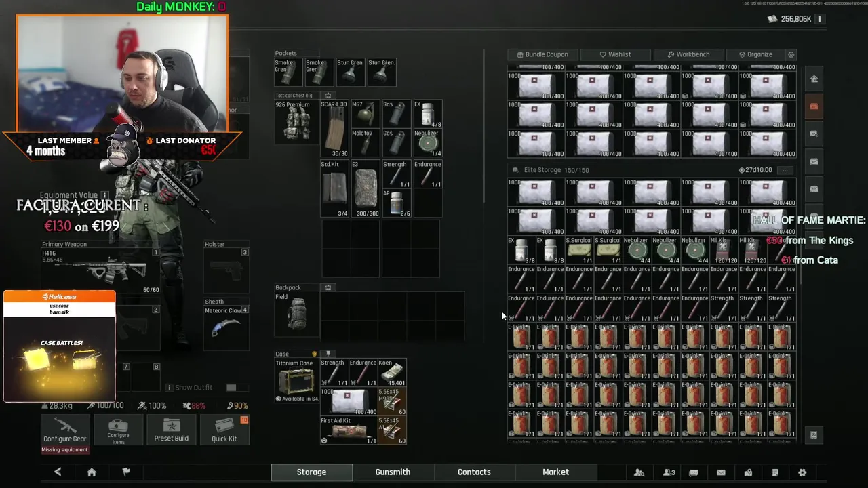The height and width of the screenshot is (488, 868).
Task: Select the highlighted orange storage case icon
Action: (814, 106)
